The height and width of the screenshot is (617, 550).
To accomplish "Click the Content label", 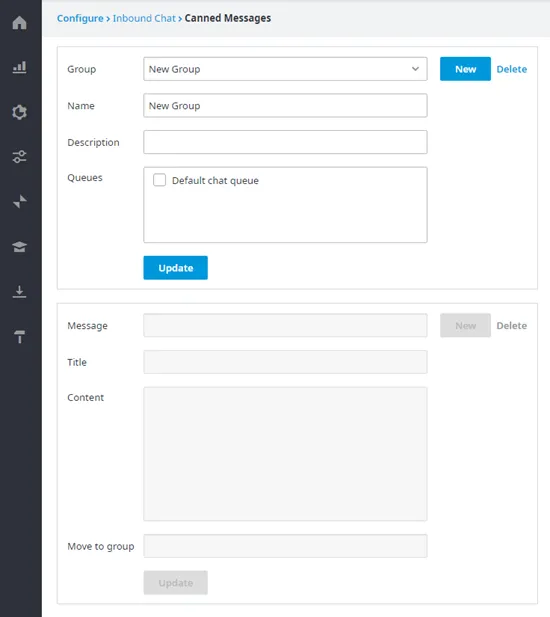I will [x=85, y=397].
